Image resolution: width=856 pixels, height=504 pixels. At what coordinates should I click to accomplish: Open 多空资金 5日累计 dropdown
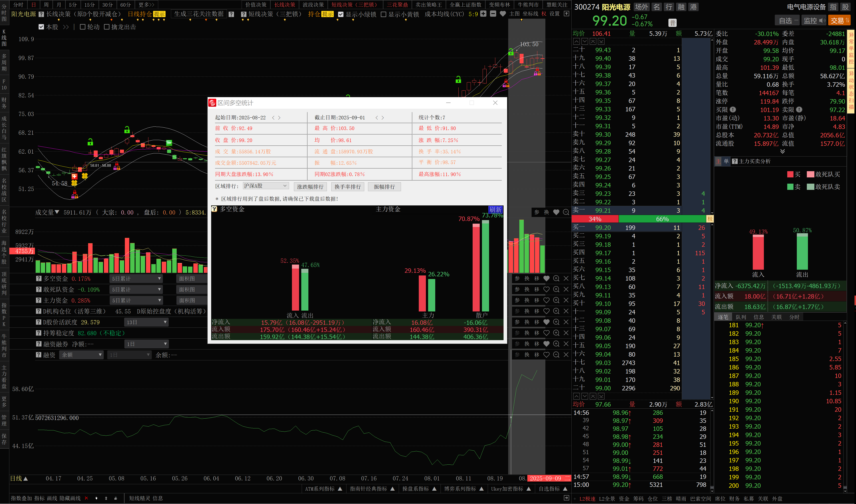[136, 279]
